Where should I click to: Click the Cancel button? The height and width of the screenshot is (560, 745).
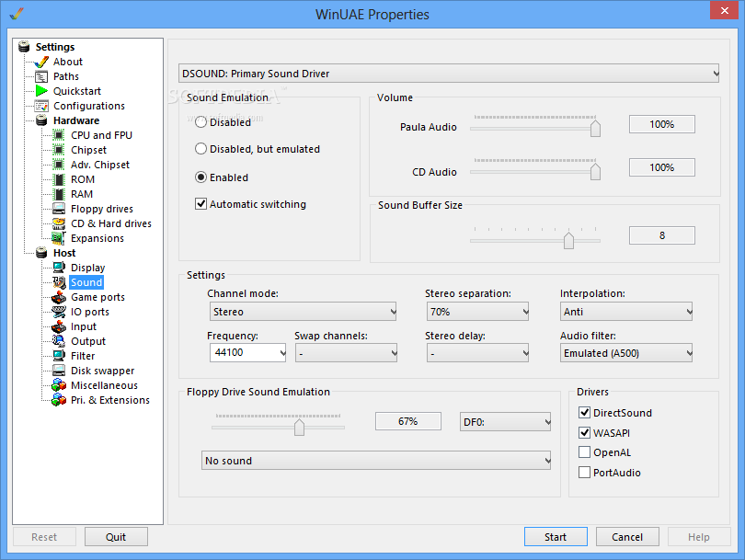tap(627, 537)
